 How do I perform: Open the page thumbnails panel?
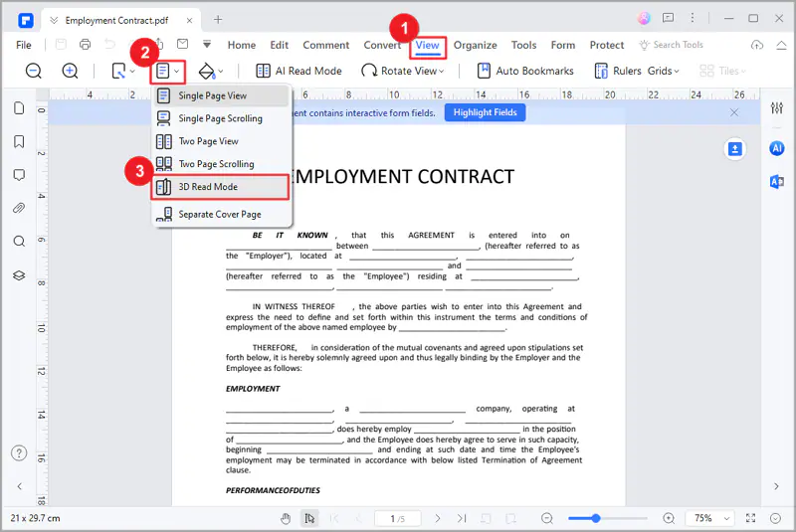click(x=19, y=108)
